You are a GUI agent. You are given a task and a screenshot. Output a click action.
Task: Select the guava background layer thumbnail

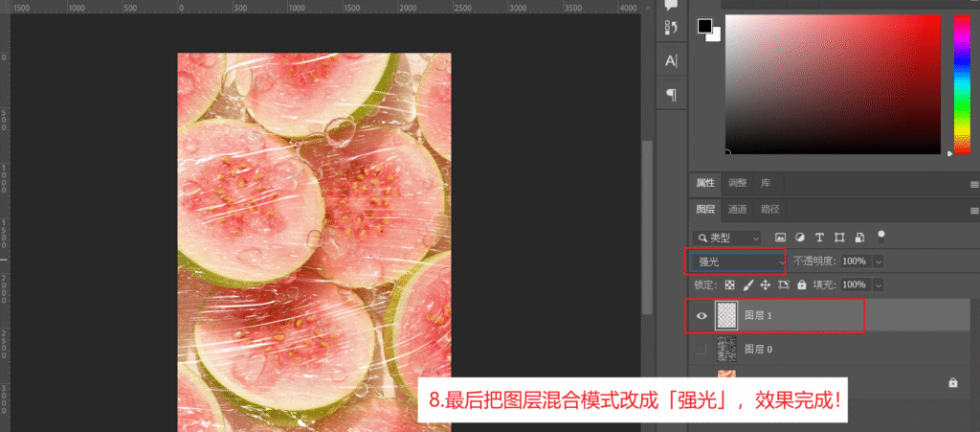coord(726,375)
